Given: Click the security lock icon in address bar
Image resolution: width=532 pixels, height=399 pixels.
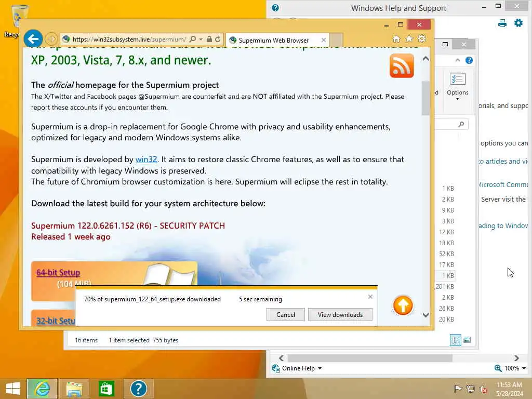Looking at the screenshot, I should tap(209, 39).
